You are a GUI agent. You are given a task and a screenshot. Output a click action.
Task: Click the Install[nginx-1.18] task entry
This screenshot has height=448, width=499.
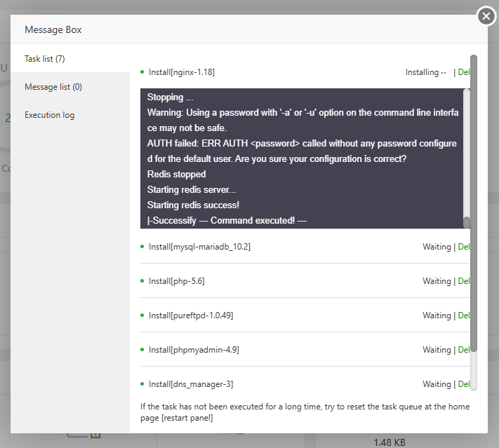[182, 72]
